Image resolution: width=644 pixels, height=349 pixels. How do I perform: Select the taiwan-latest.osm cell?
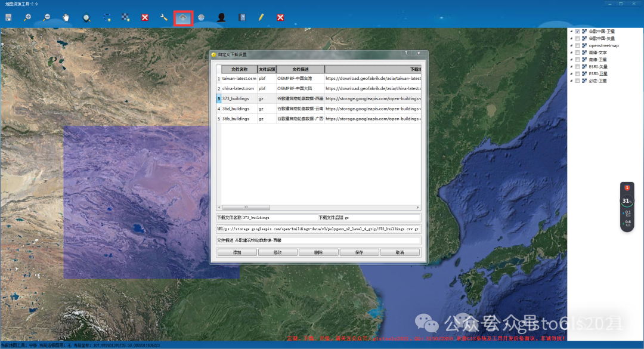pyautogui.click(x=239, y=78)
